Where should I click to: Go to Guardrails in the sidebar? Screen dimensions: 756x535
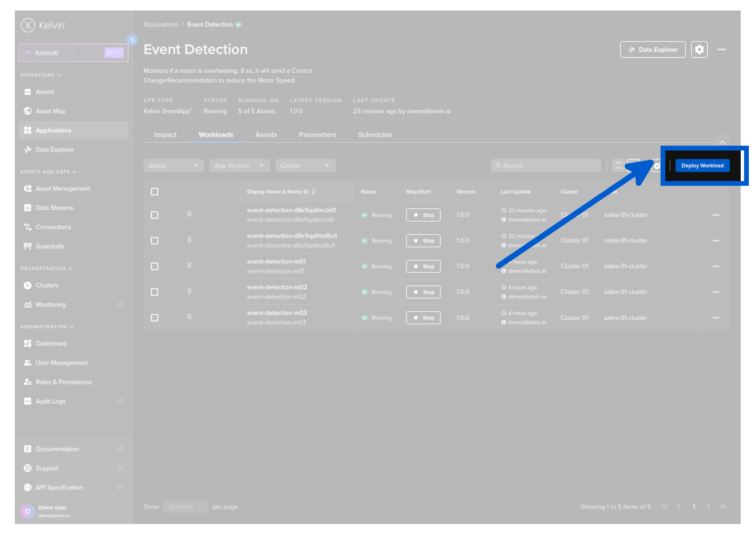(50, 246)
